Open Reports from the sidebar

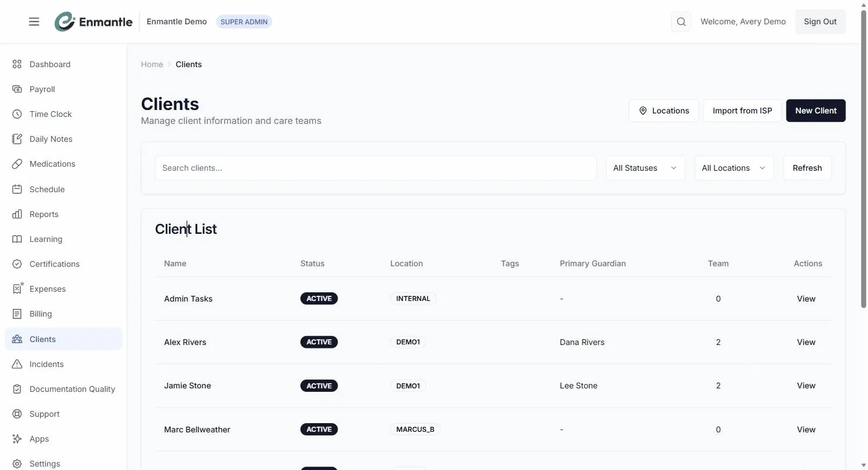coord(63,214)
